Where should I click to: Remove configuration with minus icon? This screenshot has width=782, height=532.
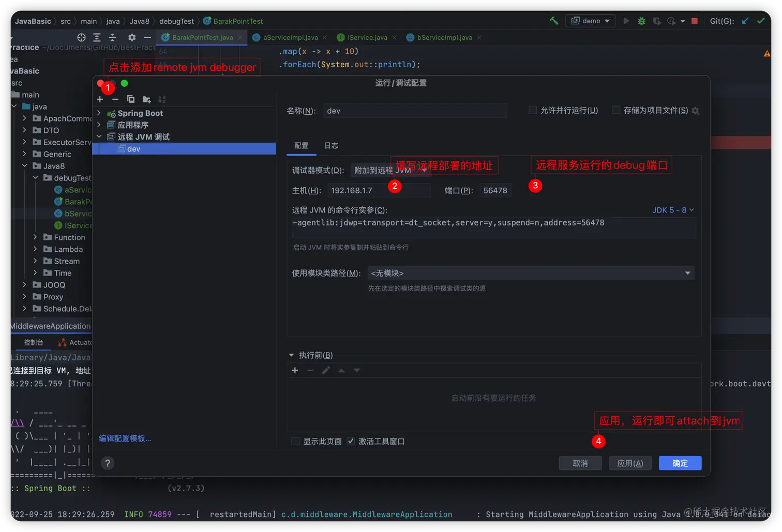click(115, 99)
